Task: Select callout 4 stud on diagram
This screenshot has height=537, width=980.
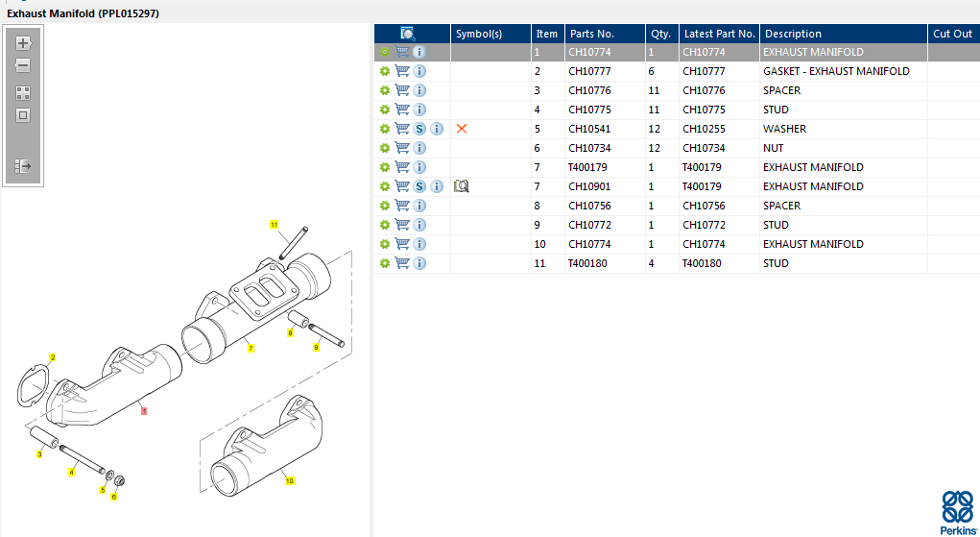Action: tap(71, 473)
